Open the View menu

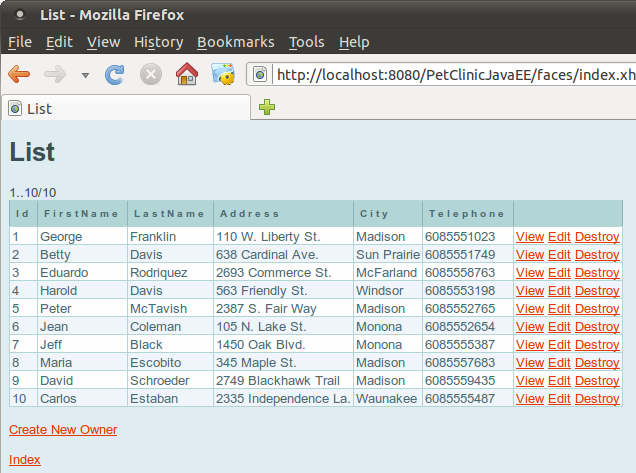pyautogui.click(x=103, y=42)
